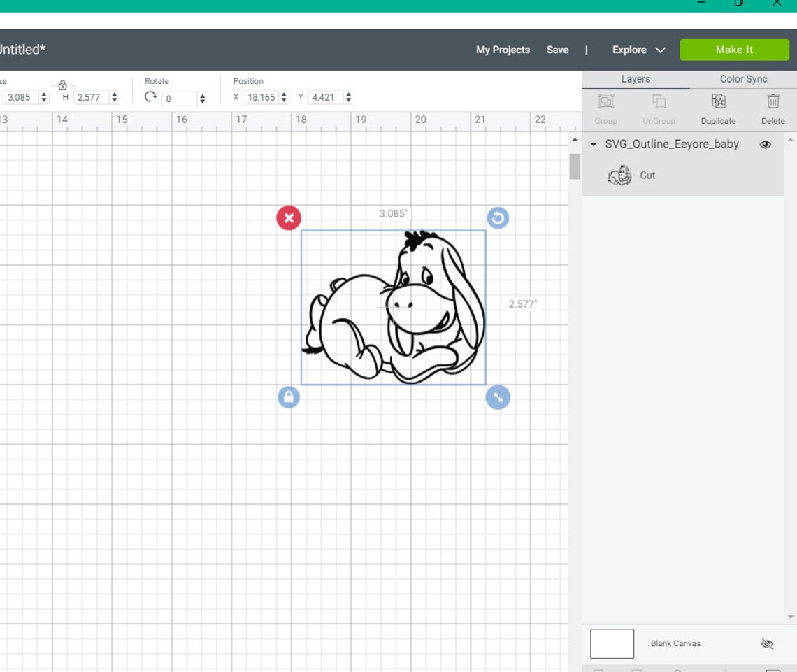
Task: Click the Position X field showing 18,165
Action: point(261,97)
